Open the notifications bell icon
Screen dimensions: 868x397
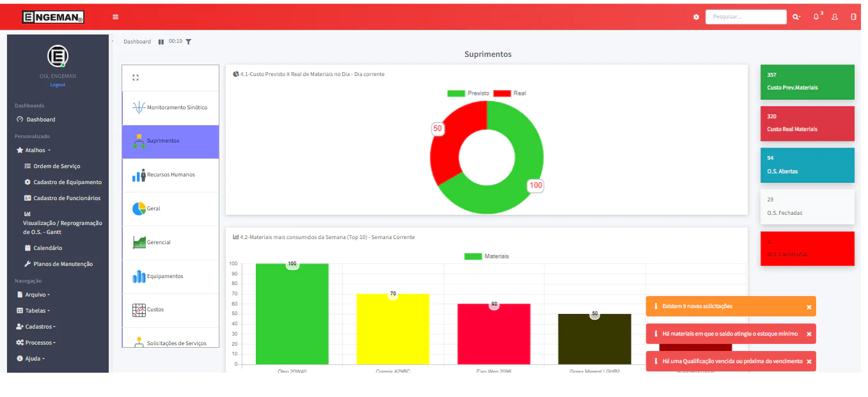coord(816,17)
